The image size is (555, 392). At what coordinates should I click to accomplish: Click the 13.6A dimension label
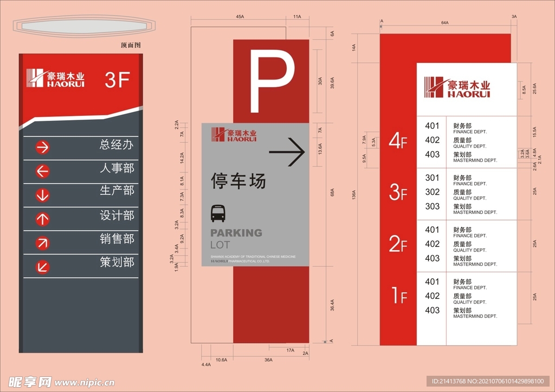320,149
